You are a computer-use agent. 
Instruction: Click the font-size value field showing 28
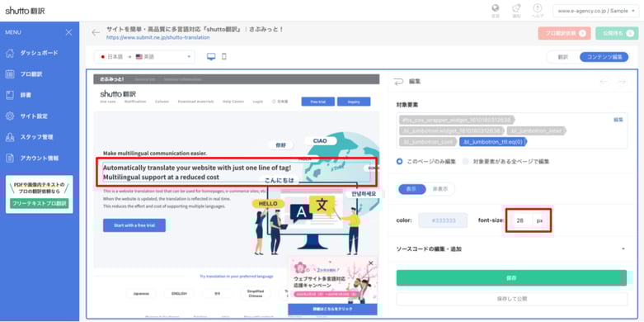click(x=520, y=220)
